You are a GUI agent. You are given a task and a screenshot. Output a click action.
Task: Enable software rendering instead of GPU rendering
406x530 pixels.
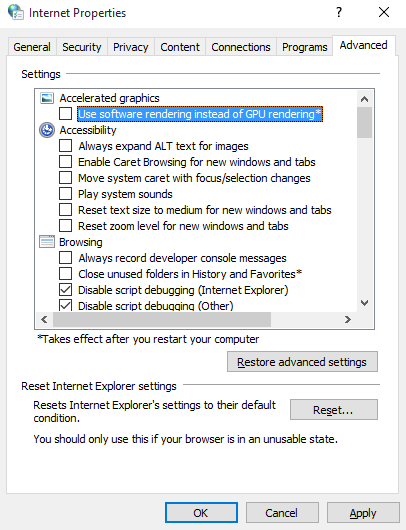[66, 114]
